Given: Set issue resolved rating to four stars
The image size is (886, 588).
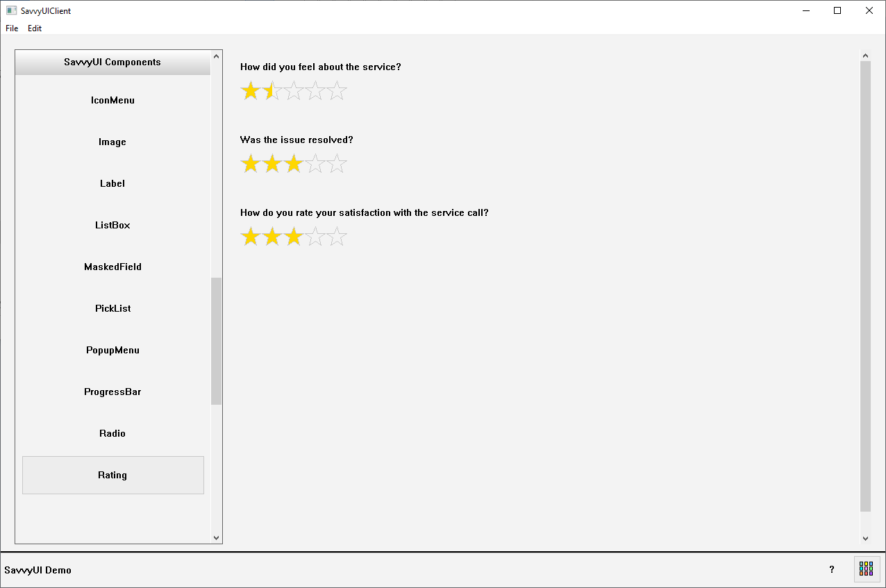Looking at the screenshot, I should click(x=315, y=165).
